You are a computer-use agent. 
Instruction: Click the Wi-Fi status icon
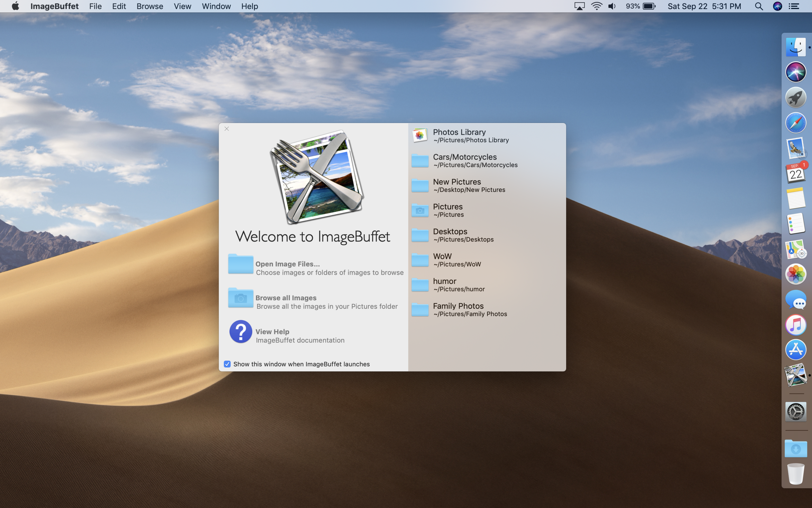click(597, 7)
